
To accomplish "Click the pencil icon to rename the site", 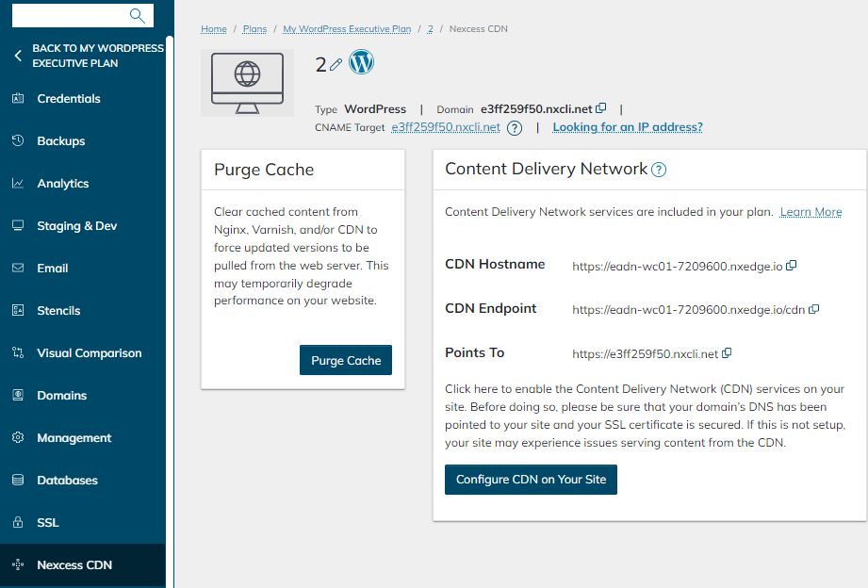I will 336,62.
